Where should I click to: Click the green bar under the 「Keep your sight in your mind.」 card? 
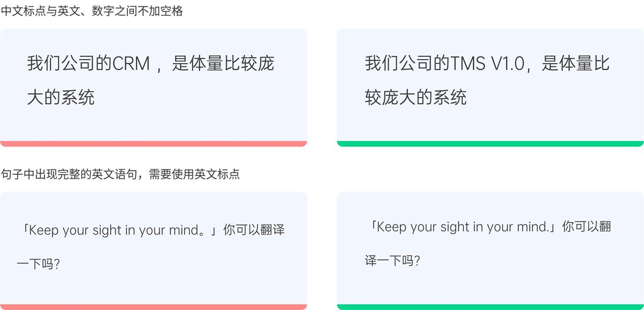(490, 307)
